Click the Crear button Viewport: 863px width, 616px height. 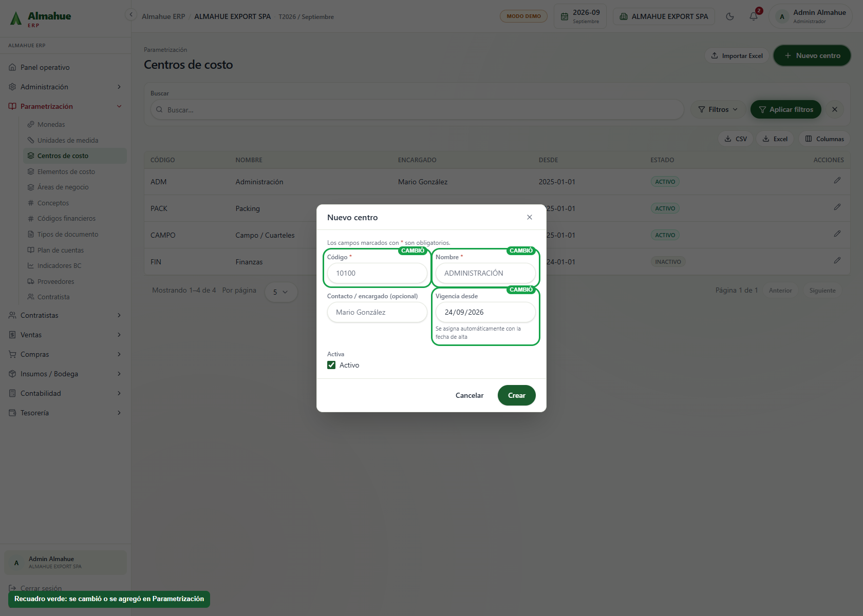click(516, 395)
